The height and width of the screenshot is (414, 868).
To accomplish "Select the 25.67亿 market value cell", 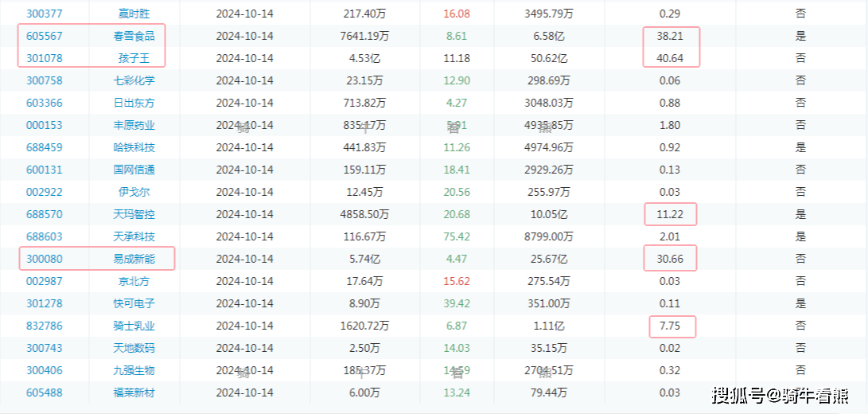I will point(549,259).
